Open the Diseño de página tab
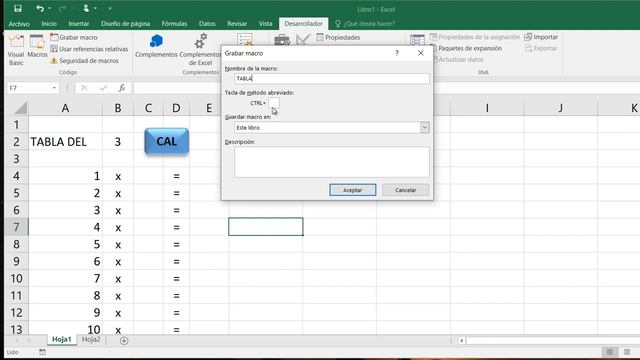The height and width of the screenshot is (360, 640). (125, 24)
